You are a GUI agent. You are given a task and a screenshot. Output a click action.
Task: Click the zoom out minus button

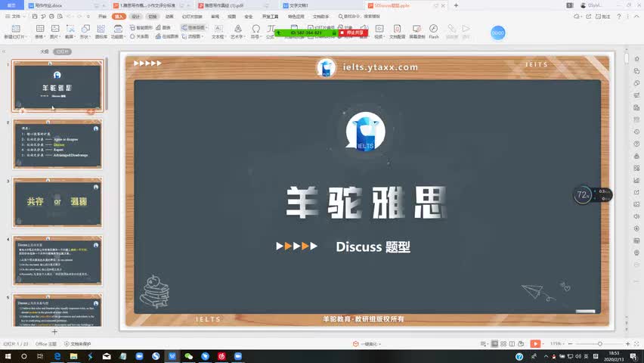coord(570,343)
